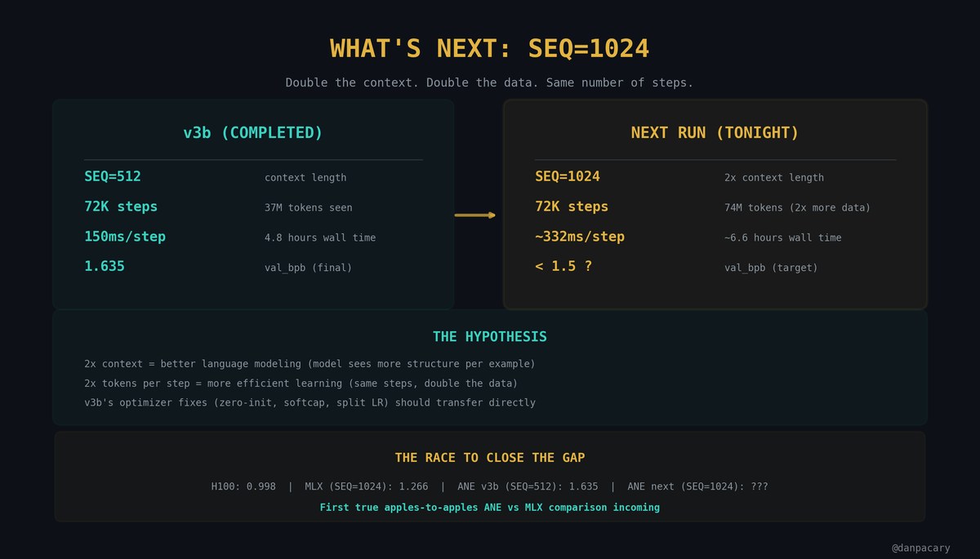
Task: Click "4.8 hours wall time"
Action: pyautogui.click(x=320, y=237)
